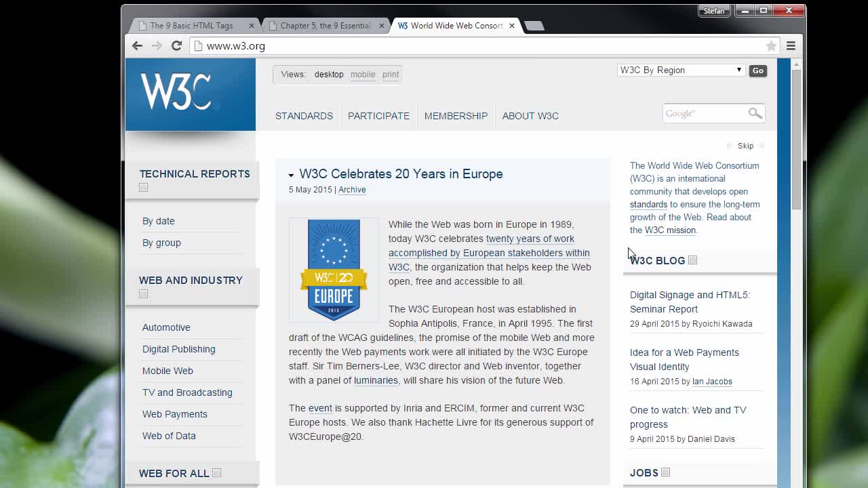The width and height of the screenshot is (868, 488).
Task: Open the Web of Data link
Action: coord(169,436)
